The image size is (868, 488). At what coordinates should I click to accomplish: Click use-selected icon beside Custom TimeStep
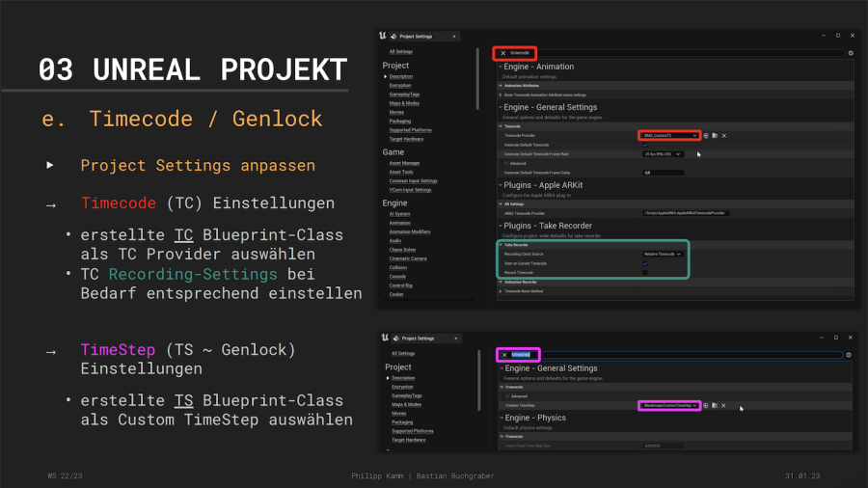pyautogui.click(x=706, y=406)
